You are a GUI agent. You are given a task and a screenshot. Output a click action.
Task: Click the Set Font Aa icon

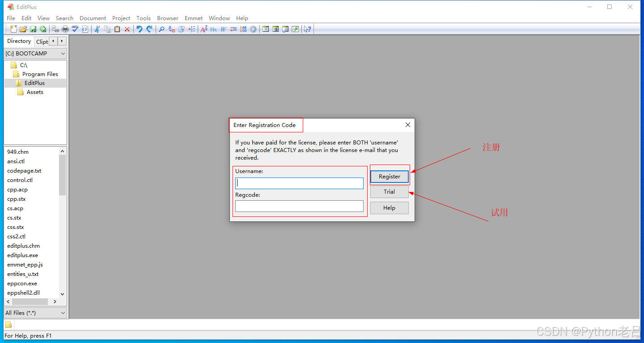pyautogui.click(x=204, y=29)
